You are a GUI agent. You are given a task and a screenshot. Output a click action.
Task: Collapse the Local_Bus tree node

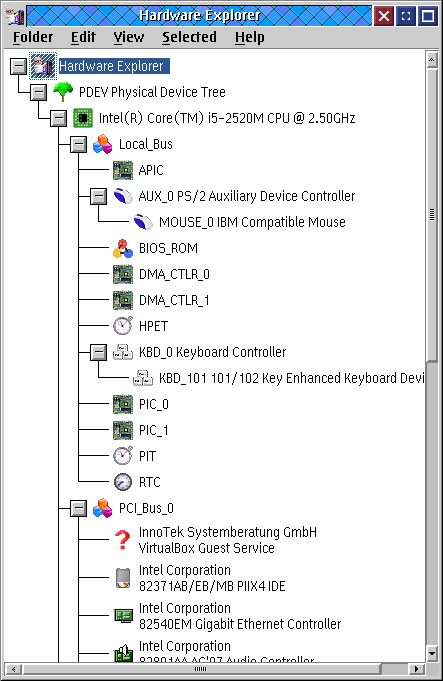[x=79, y=144]
